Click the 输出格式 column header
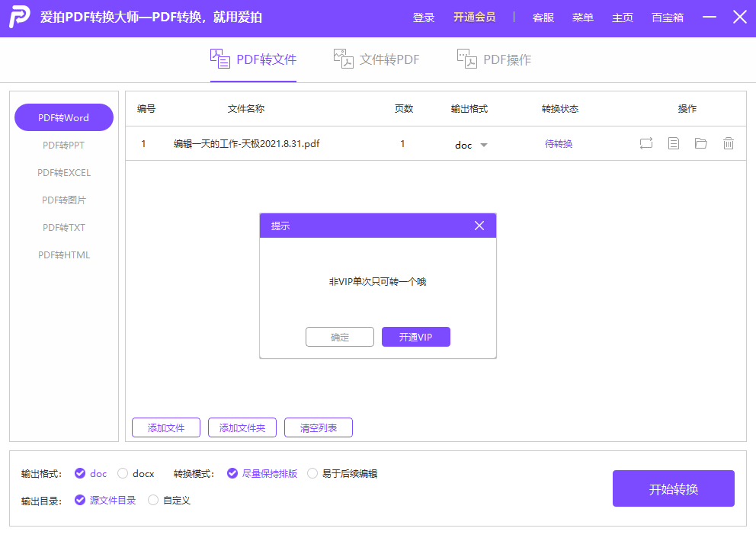Screen dimensions: 756x541 pos(469,108)
